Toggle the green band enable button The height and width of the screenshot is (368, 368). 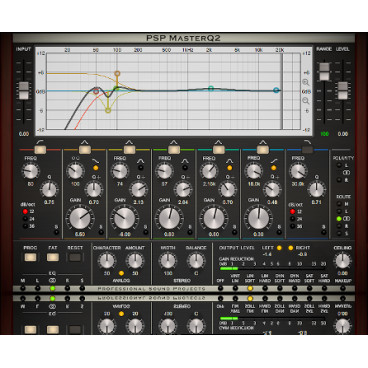(x=174, y=150)
